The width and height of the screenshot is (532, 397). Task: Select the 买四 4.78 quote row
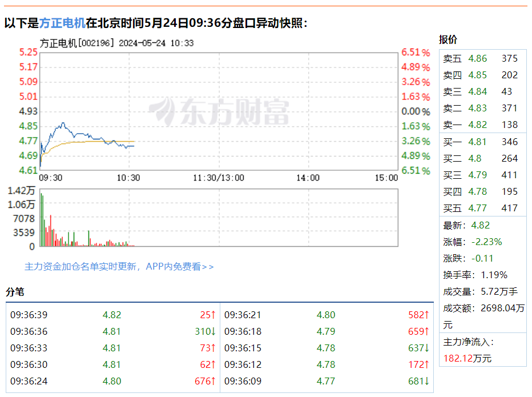pyautogui.click(x=482, y=192)
